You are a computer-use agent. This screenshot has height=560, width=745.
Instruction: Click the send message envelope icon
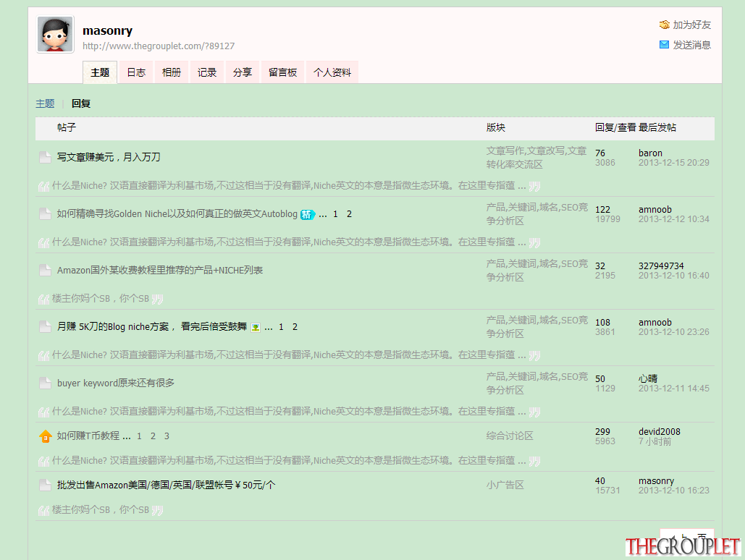click(664, 45)
